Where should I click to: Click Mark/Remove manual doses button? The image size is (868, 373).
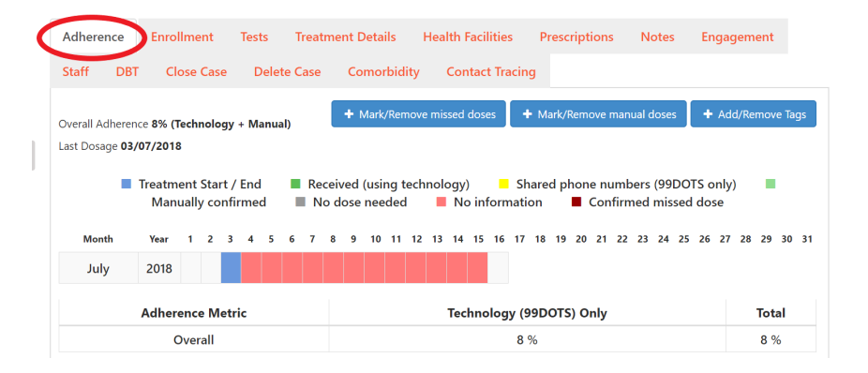pos(598,114)
